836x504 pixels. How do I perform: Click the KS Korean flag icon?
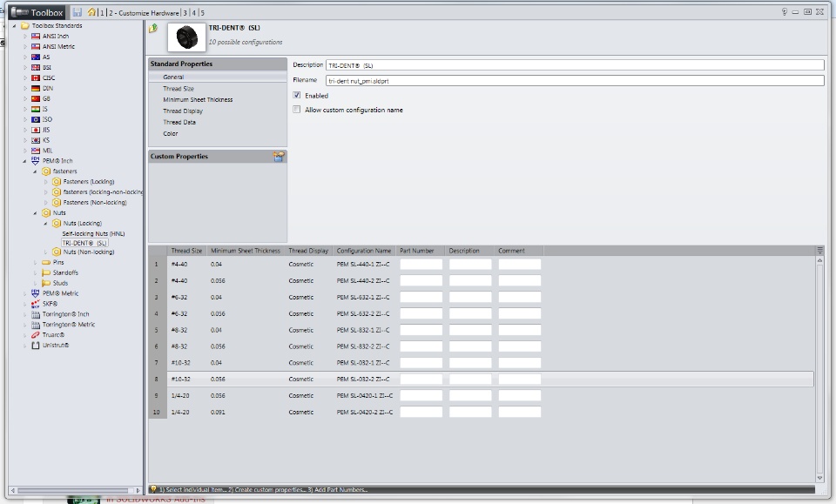click(36, 140)
